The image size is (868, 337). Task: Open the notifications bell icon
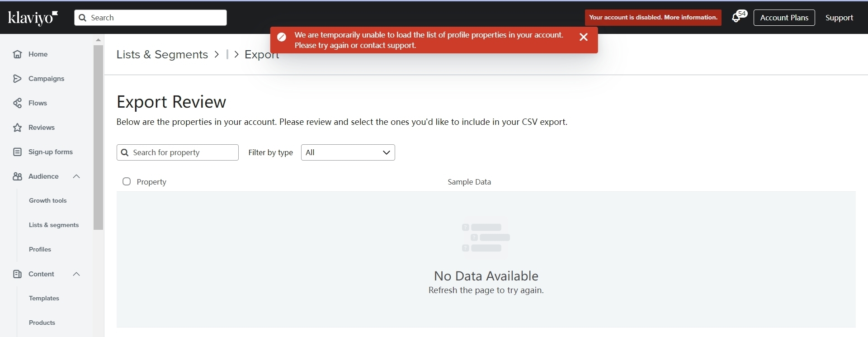(736, 18)
